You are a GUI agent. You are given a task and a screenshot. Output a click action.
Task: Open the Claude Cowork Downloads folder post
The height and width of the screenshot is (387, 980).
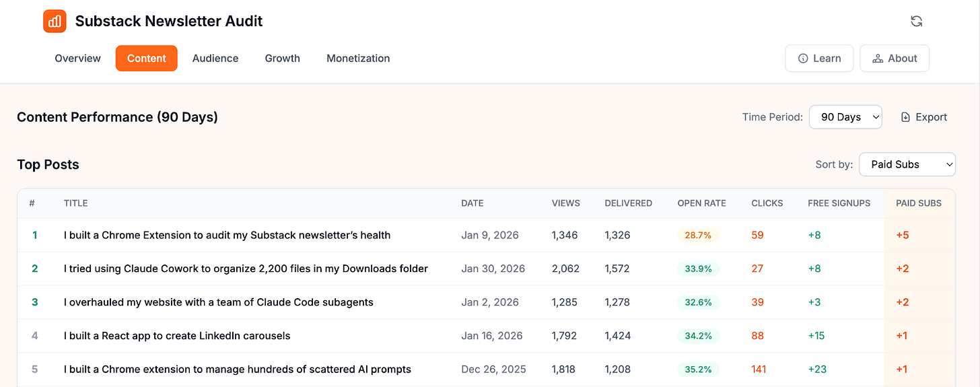point(246,269)
